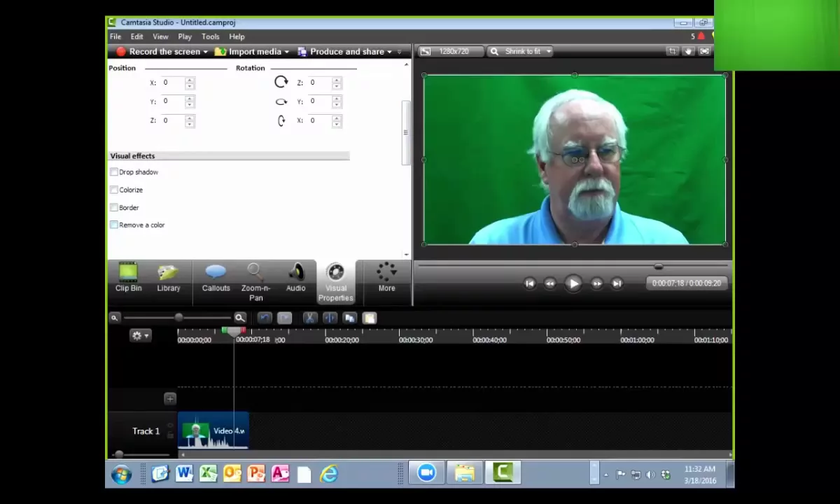Open the Shrink to fit dropdown
This screenshot has height=504, width=840.
tap(521, 52)
